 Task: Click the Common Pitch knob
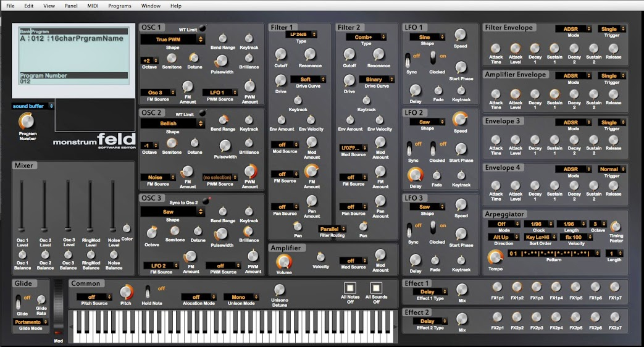tap(126, 292)
